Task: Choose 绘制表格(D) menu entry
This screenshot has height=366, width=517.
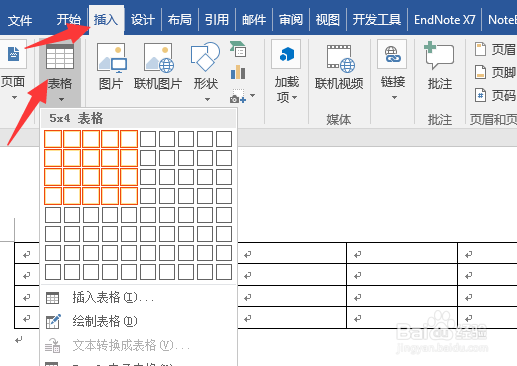Action: [x=138, y=321]
